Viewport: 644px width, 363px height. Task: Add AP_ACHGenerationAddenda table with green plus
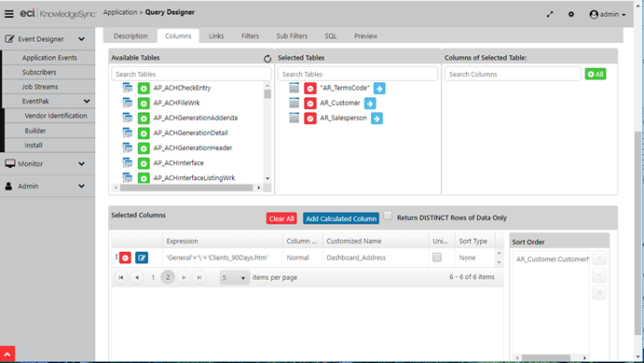coord(144,119)
